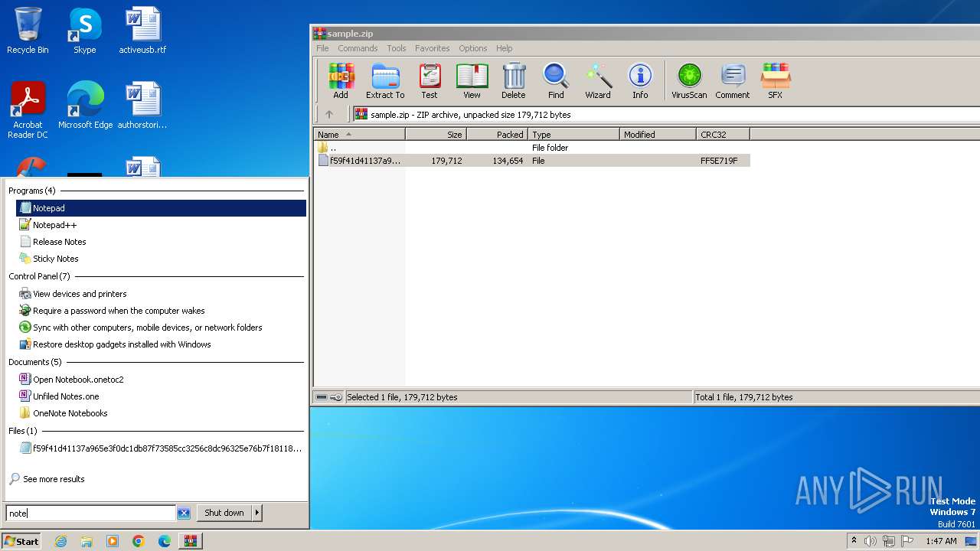Click the volume tray icon

(x=871, y=541)
